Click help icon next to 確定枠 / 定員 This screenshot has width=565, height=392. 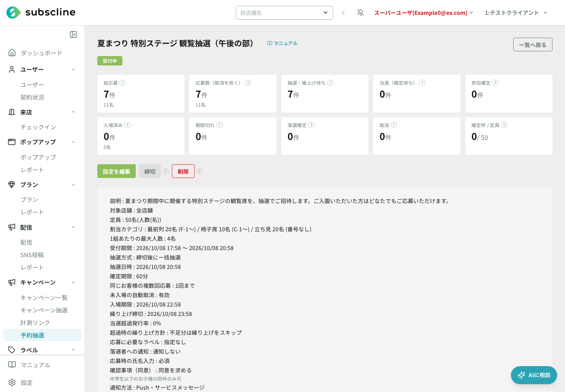point(504,125)
